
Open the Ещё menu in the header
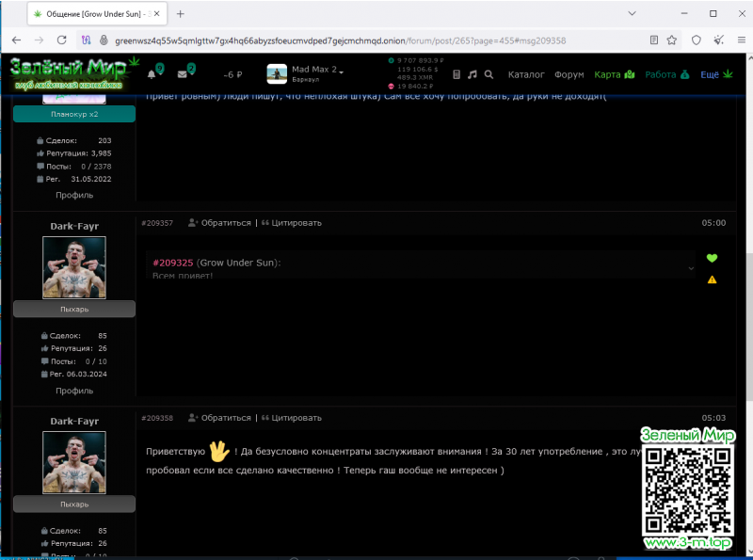(716, 74)
